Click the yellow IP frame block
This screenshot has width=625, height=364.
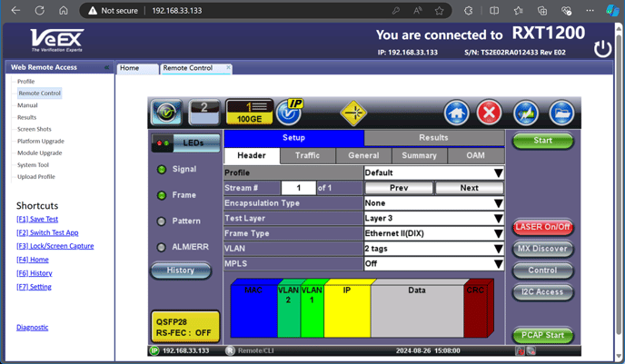(348, 309)
